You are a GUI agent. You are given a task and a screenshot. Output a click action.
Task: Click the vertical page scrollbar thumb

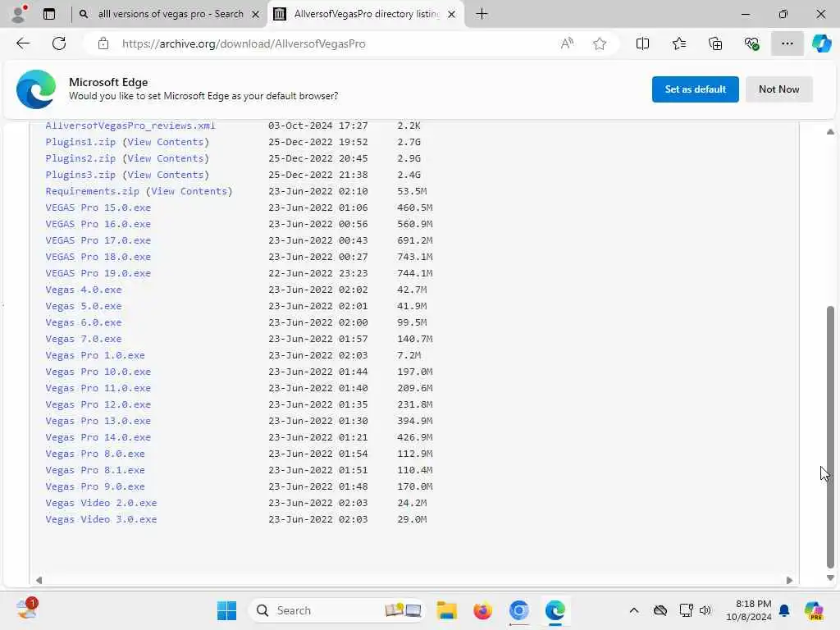[830, 436]
